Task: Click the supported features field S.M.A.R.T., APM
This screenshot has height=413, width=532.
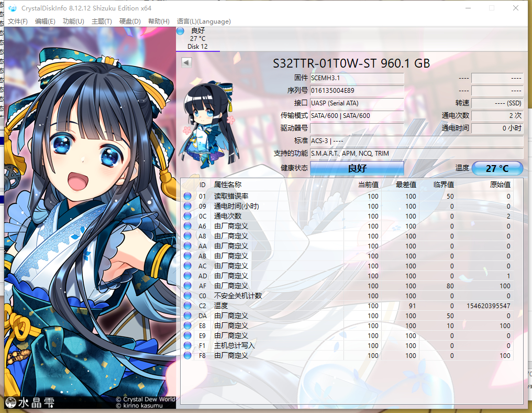Action: 417,153
